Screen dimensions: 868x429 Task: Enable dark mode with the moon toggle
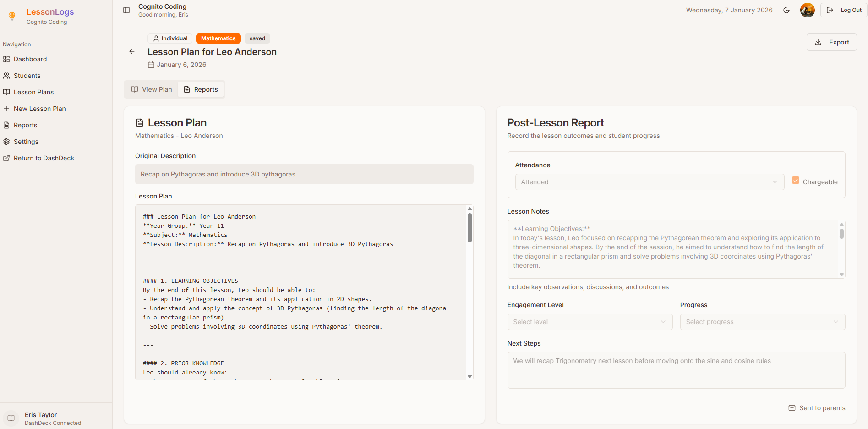point(786,10)
